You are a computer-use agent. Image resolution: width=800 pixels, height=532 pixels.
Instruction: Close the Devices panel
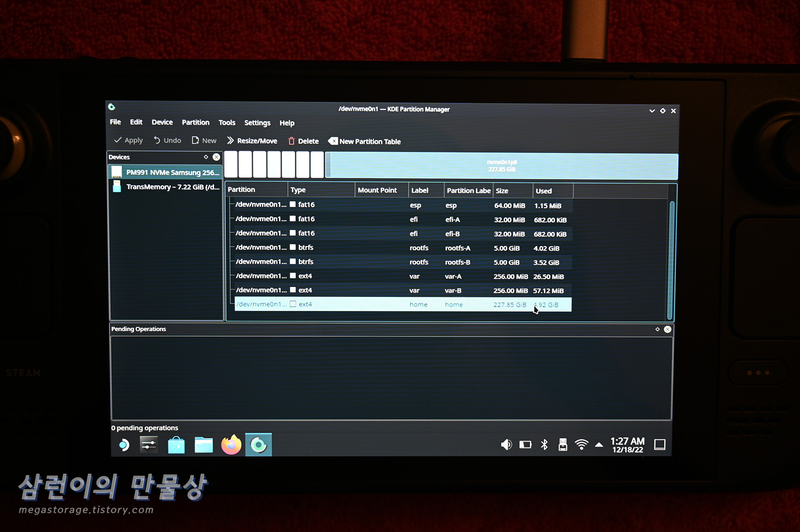[x=216, y=157]
